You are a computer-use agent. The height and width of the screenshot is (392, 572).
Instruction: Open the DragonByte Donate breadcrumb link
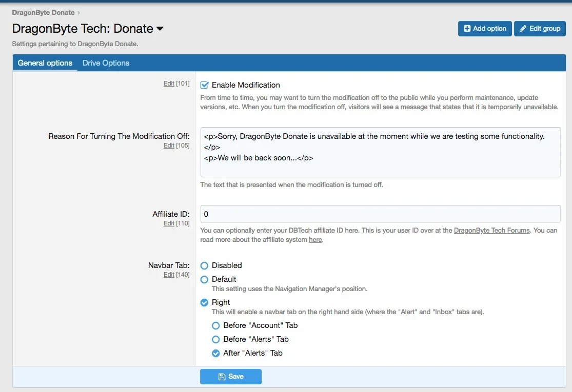pos(43,12)
